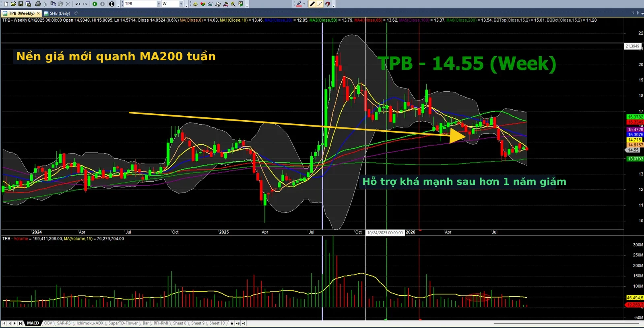Redo the last undone action
Viewport: 644px width, 328px height.
(85, 4)
